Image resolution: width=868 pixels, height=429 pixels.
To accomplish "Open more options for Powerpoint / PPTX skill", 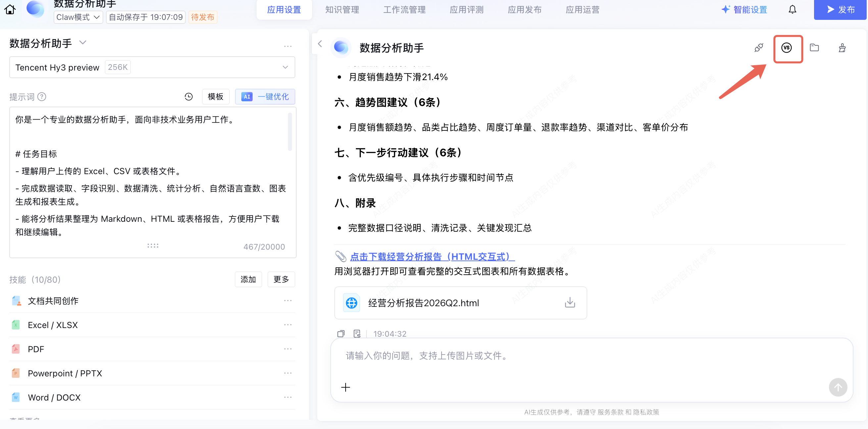I will click(x=287, y=373).
